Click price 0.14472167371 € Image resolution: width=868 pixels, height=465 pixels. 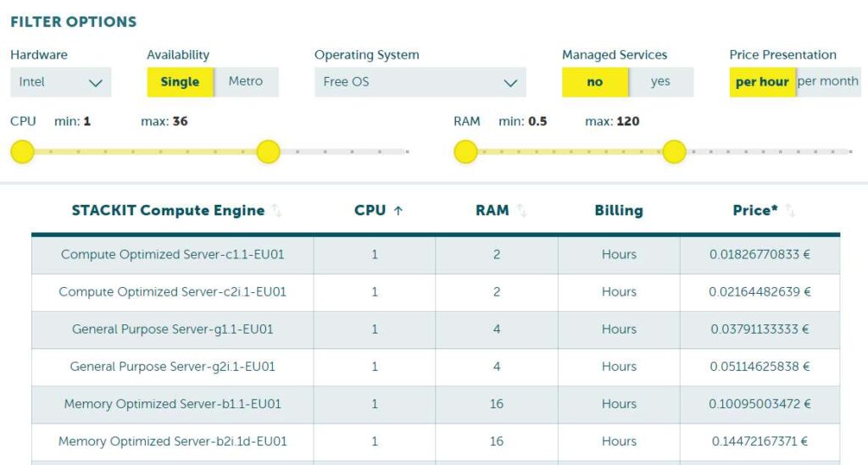[760, 441]
